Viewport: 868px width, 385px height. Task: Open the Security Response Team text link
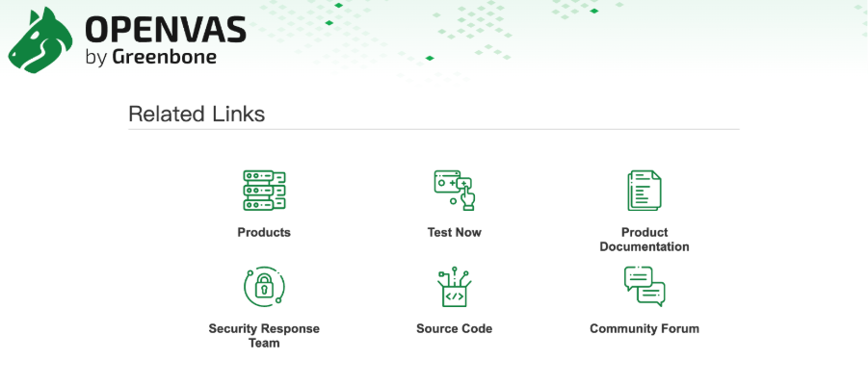(x=264, y=336)
